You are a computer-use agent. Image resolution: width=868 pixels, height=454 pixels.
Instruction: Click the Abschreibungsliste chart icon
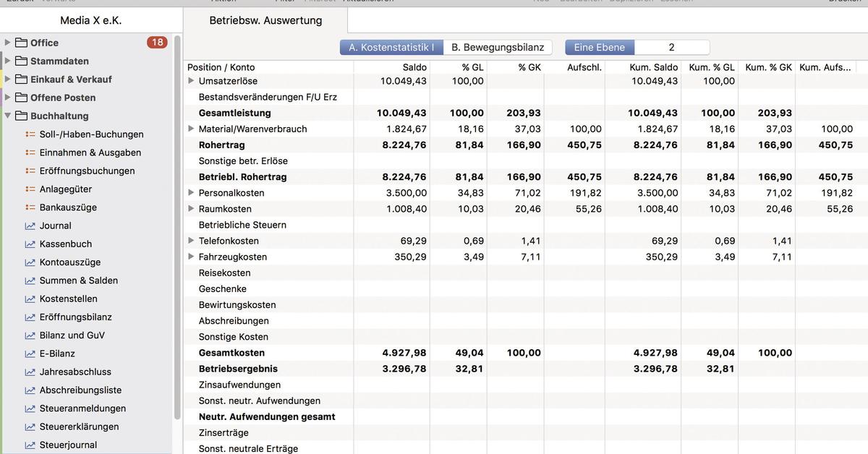pos(30,390)
